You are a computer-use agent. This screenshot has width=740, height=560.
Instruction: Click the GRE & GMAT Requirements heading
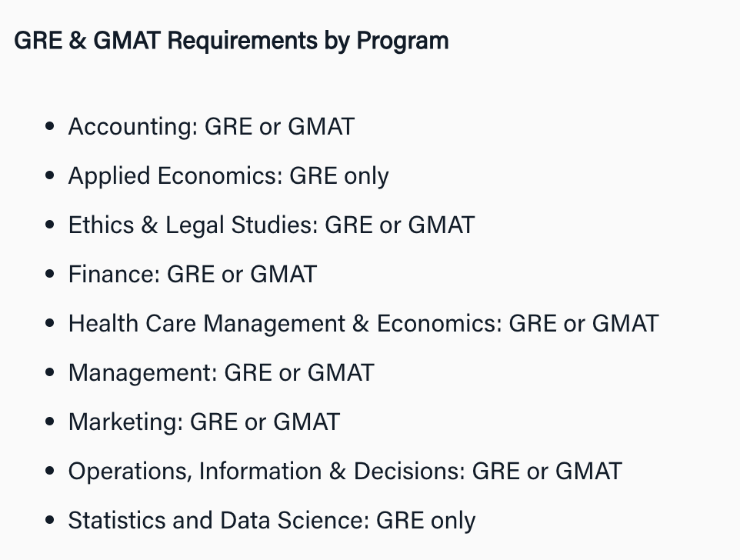pos(231,40)
